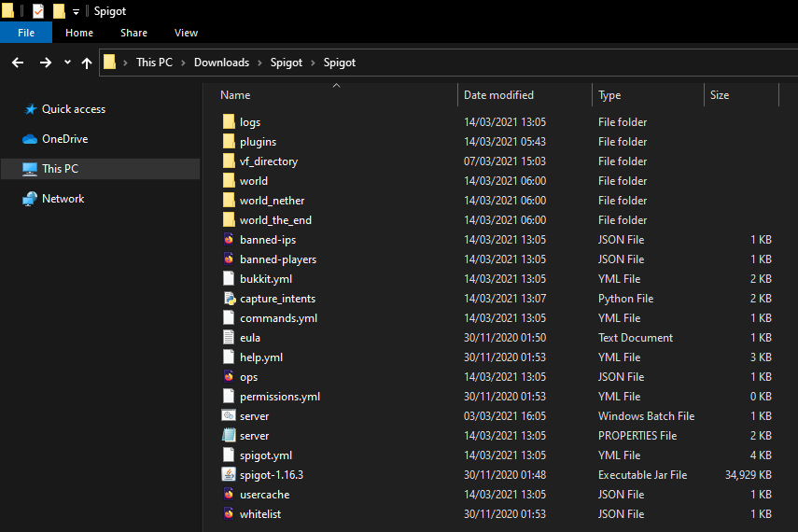
Task: Click Downloads in the address bar
Action: coord(221,63)
